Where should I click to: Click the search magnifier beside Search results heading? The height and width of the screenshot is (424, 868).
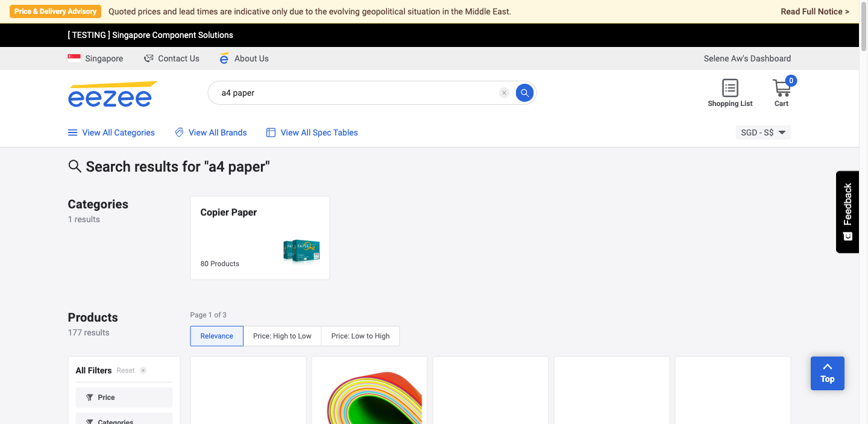(x=75, y=166)
